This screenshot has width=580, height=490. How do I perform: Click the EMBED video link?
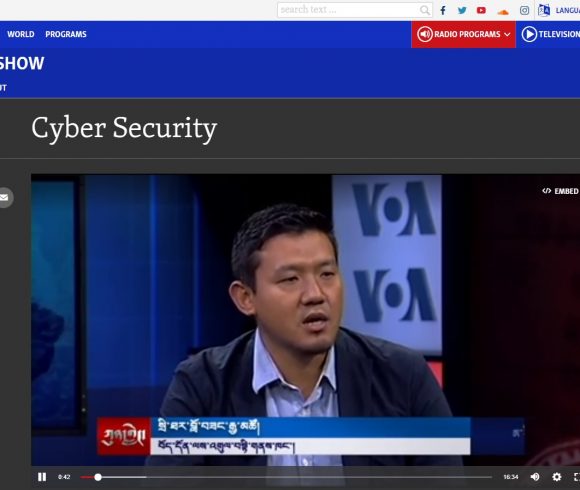tap(560, 191)
